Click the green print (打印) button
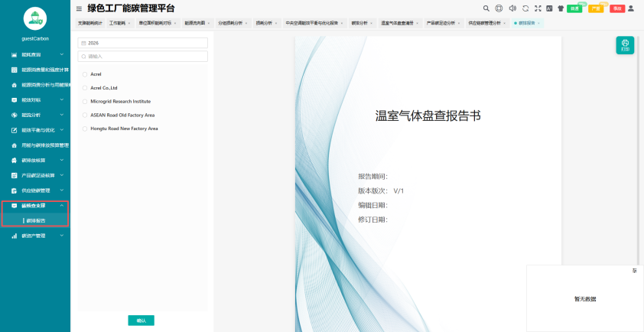This screenshot has height=332, width=644. (x=625, y=45)
